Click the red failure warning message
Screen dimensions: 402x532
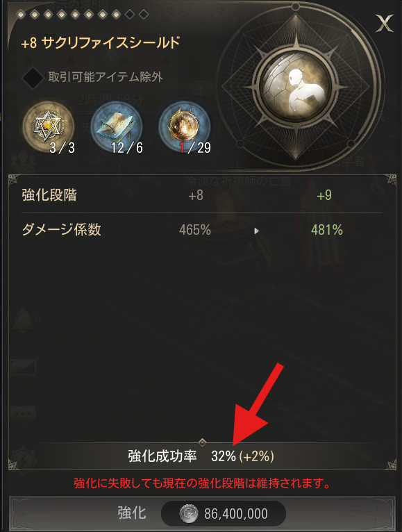[202, 483]
